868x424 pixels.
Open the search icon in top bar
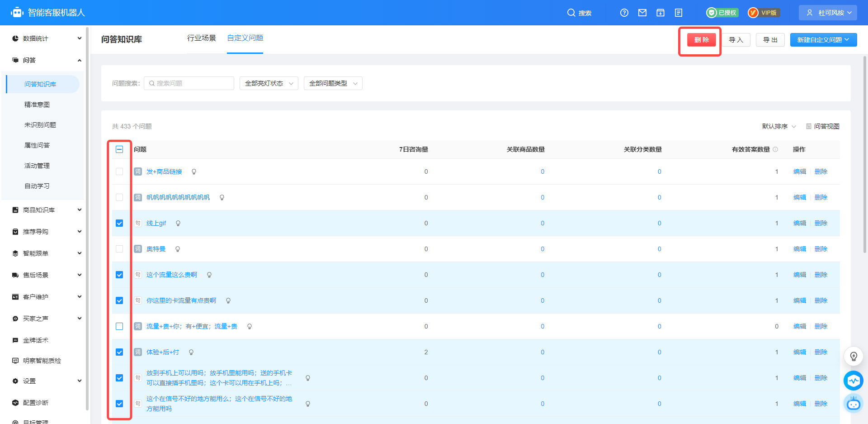pyautogui.click(x=571, y=13)
